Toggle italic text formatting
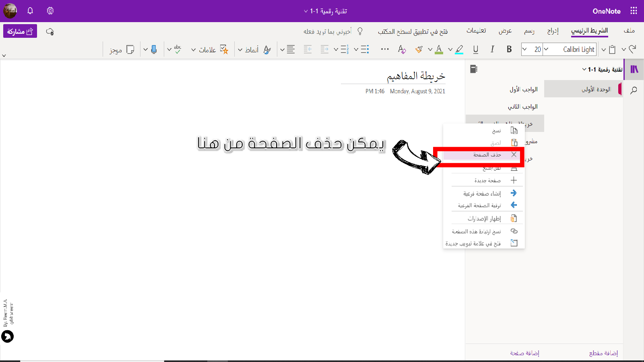Image resolution: width=644 pixels, height=362 pixels. pos(492,49)
